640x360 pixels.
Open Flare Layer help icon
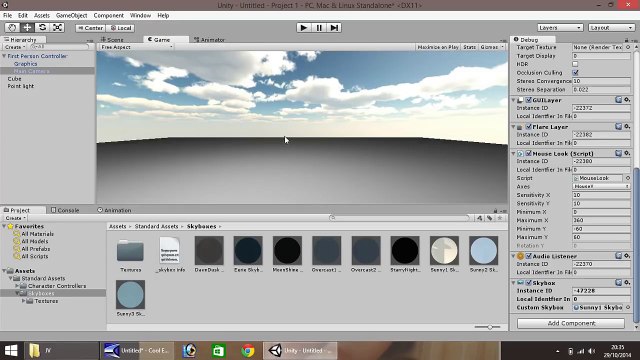[x=618, y=127]
